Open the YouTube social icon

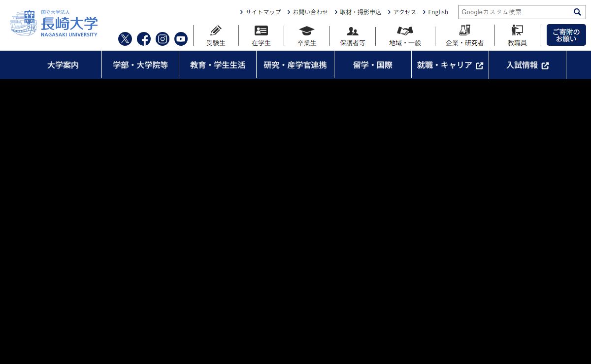pos(181,39)
